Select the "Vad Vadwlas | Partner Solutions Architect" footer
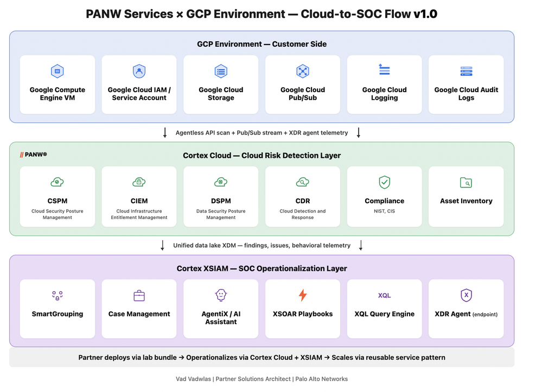 (x=262, y=379)
